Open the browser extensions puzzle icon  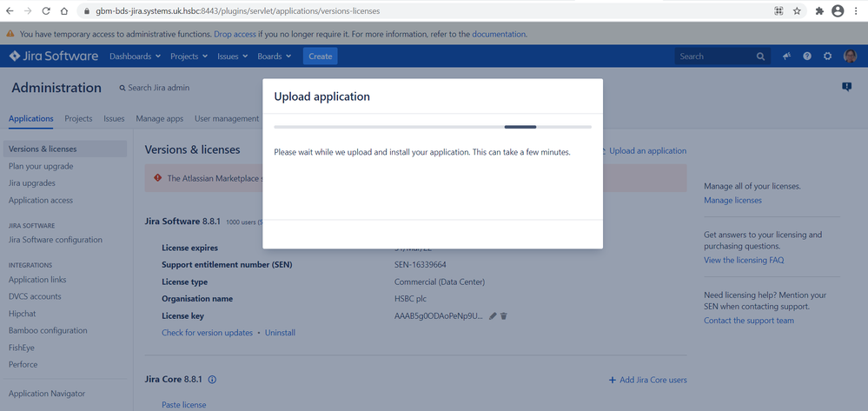[x=820, y=10]
